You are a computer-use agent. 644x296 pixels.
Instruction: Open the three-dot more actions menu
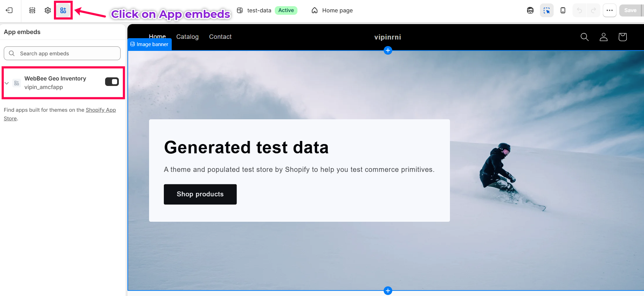pyautogui.click(x=610, y=10)
